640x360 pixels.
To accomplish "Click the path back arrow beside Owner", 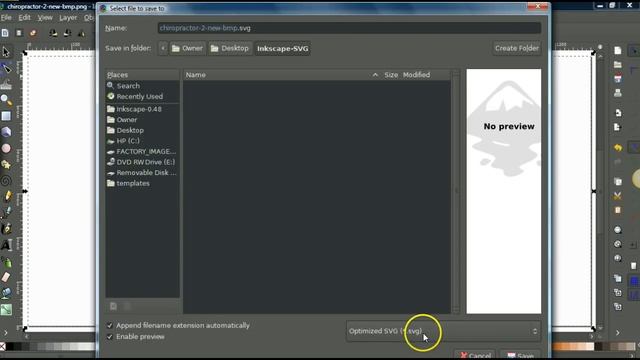I will coord(163,48).
